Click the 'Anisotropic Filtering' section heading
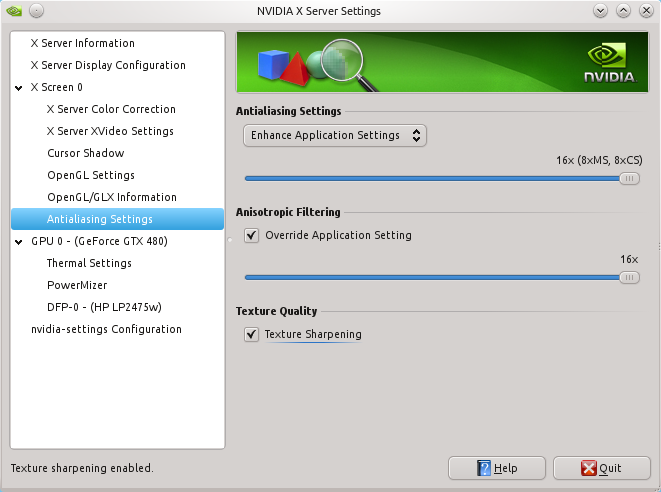Viewport: 661px width, 492px height. coord(288,212)
